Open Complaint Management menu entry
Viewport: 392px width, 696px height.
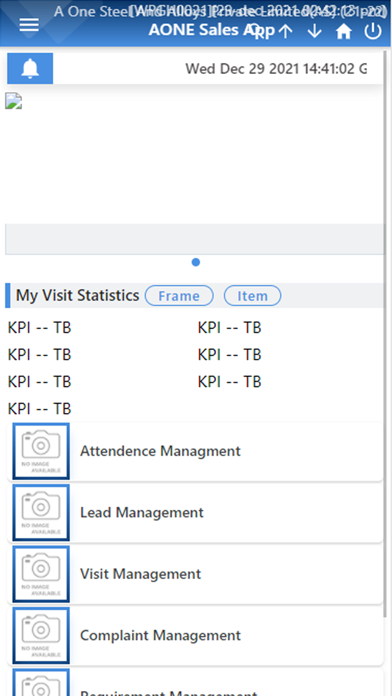click(195, 636)
